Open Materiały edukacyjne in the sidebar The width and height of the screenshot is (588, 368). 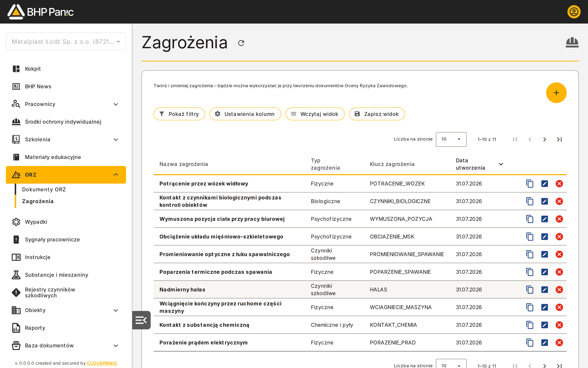(x=66, y=157)
